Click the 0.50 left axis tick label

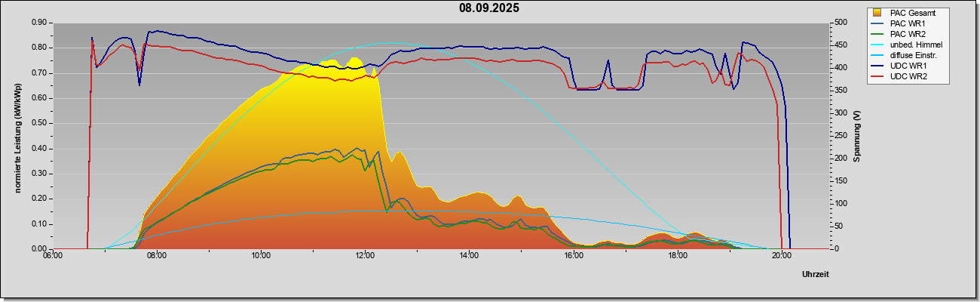tap(39, 123)
